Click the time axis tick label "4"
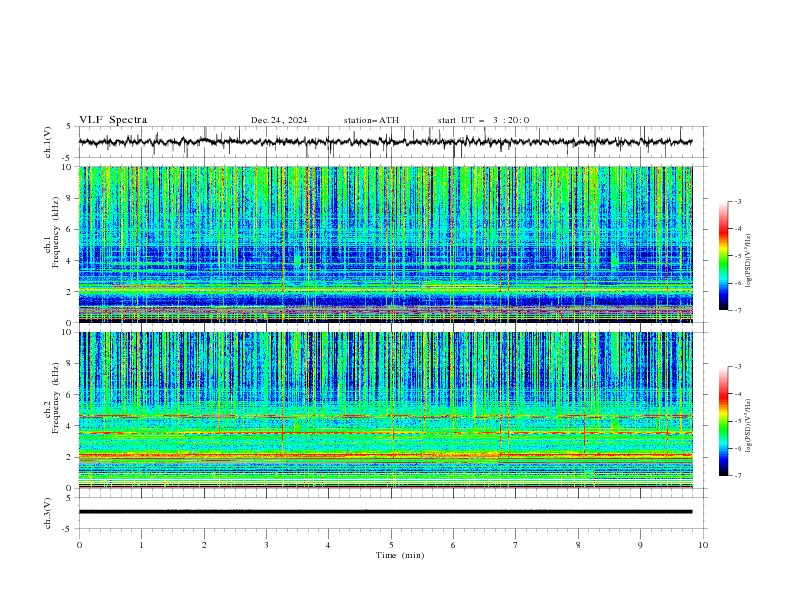Screen dimensions: 792x612 (x=329, y=545)
